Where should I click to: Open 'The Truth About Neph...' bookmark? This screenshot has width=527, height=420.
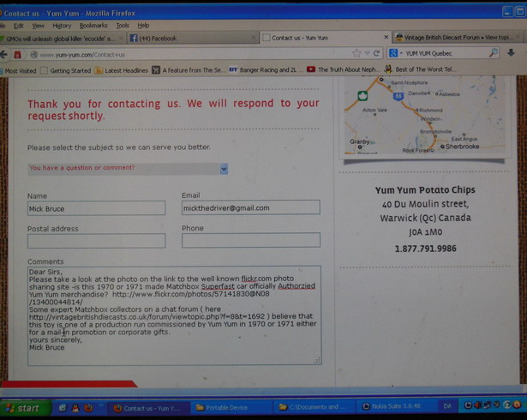(343, 69)
